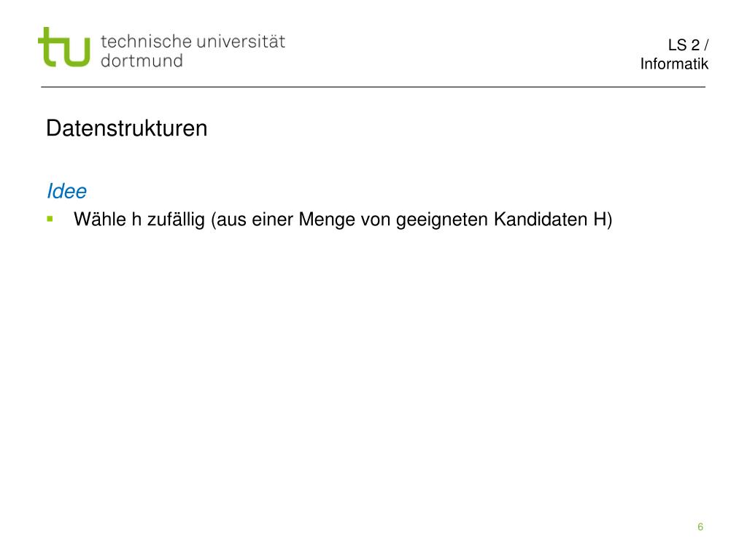Image resolution: width=747 pixels, height=560 pixels.
Task: Click the letter H) ending the bullet
Action: coord(603,220)
